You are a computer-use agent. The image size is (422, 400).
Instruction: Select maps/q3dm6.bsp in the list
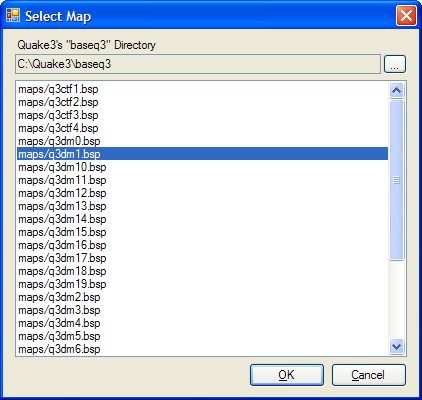(x=202, y=349)
